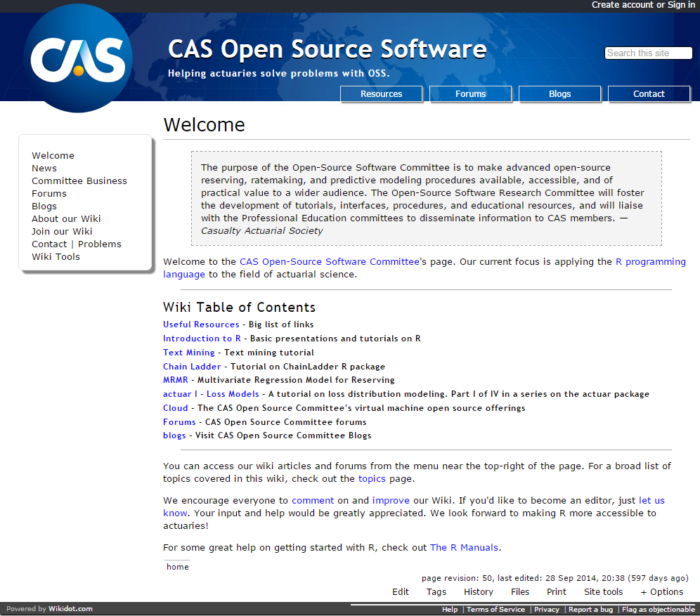Open actuar I - Loss Models link
Image resolution: width=700 pixels, height=616 pixels.
(x=211, y=394)
